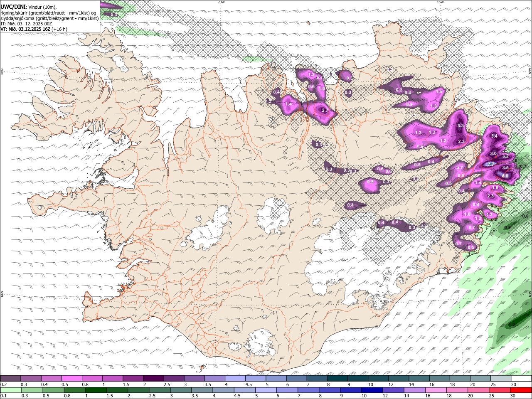Click the 'slydda/snjókoma' legend description line
Image resolution: width=532 pixels, height=399 pixels.
(x=49, y=18)
